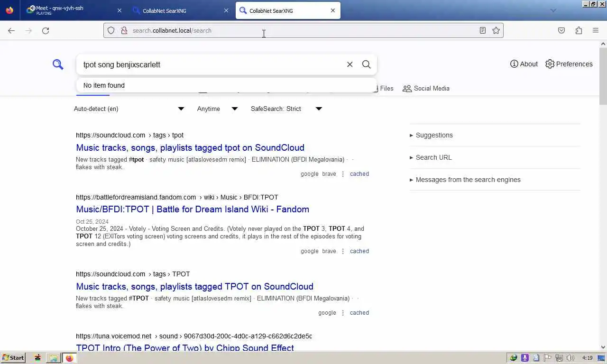This screenshot has height=364, width=607.
Task: Toggle reader view in the address bar
Action: click(x=483, y=30)
